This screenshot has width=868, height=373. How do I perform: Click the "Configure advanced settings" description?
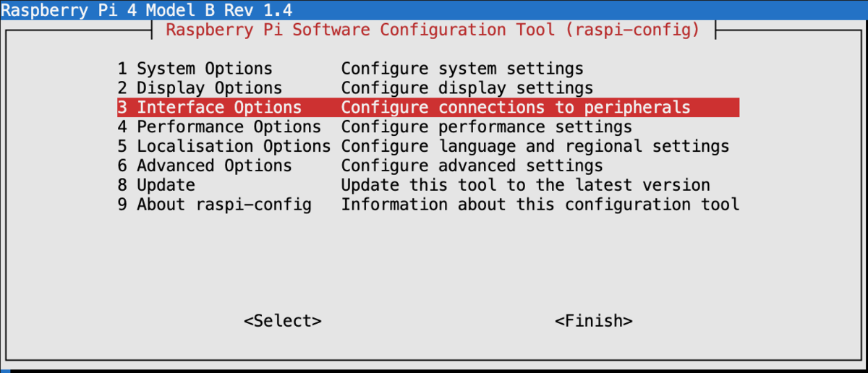click(472, 166)
